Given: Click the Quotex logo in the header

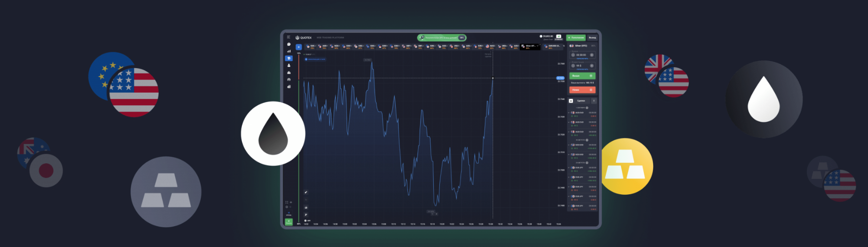Looking at the screenshot, I should click(304, 38).
